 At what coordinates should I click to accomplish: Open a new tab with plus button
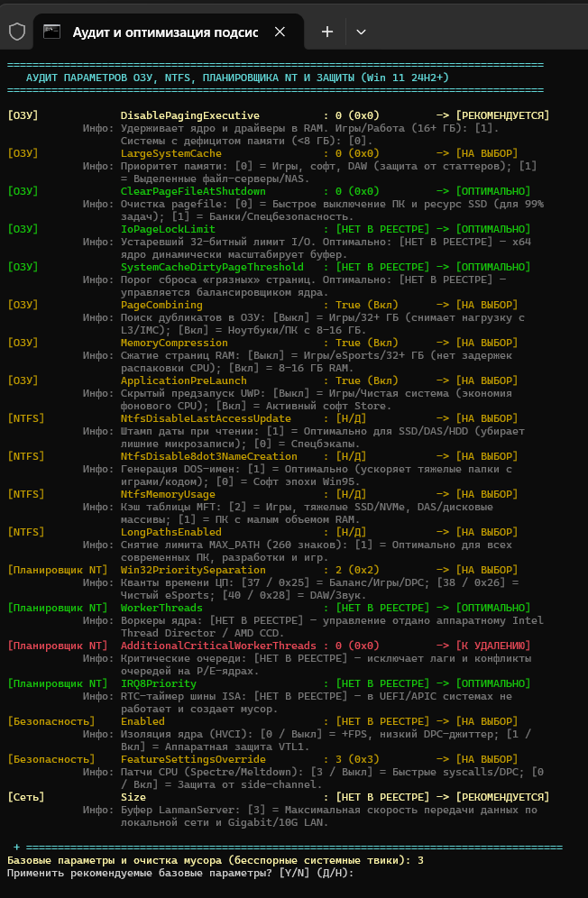327,32
